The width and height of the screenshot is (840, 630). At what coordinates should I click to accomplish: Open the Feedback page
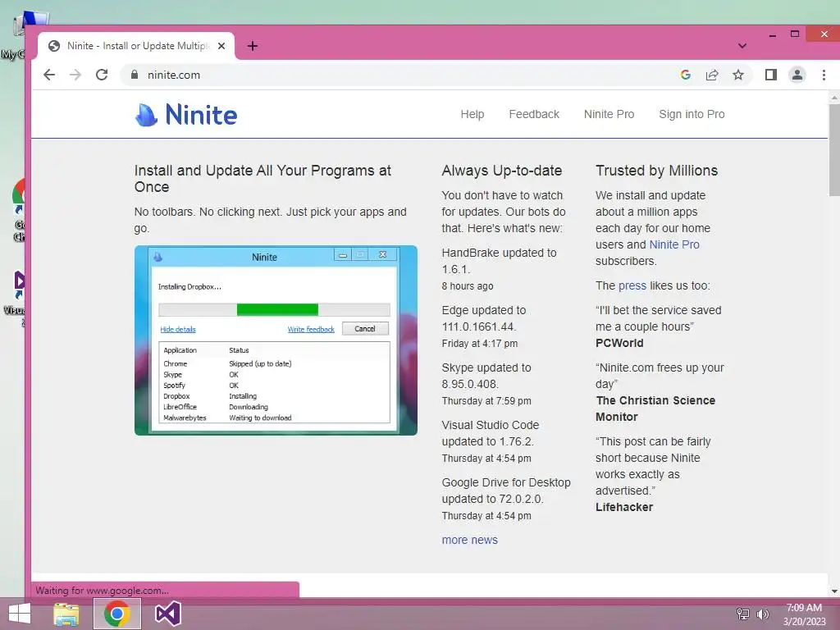533,114
